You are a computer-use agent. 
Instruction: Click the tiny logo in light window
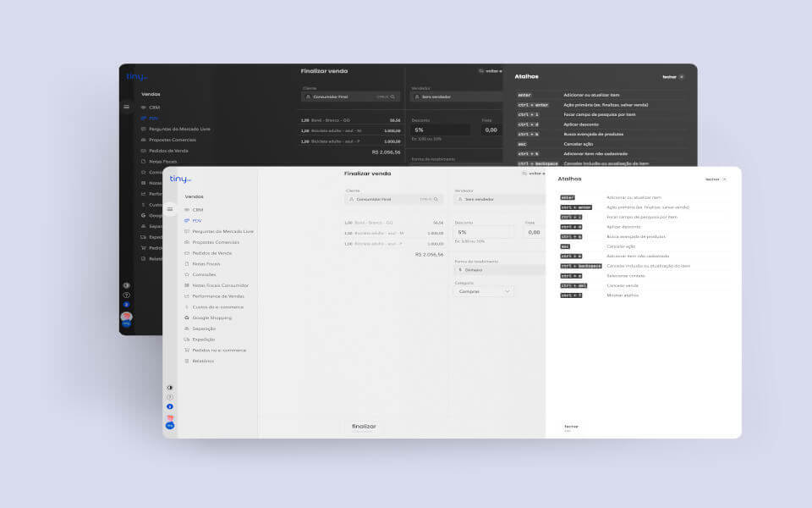(180, 179)
